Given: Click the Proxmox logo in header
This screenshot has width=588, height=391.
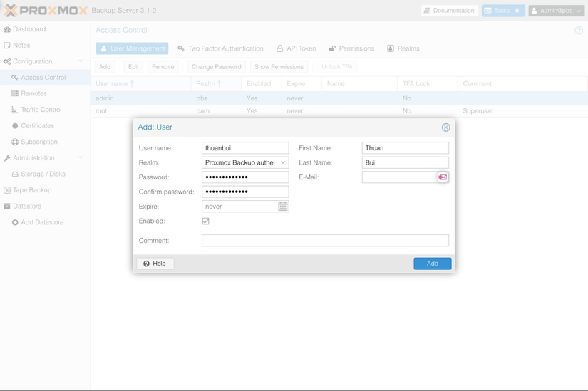Looking at the screenshot, I should coord(46,11).
